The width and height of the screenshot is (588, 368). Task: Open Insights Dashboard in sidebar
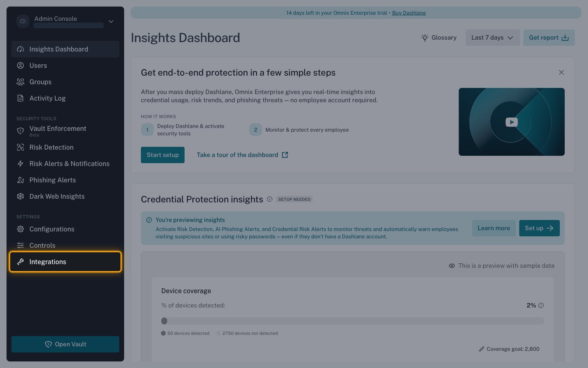point(65,49)
